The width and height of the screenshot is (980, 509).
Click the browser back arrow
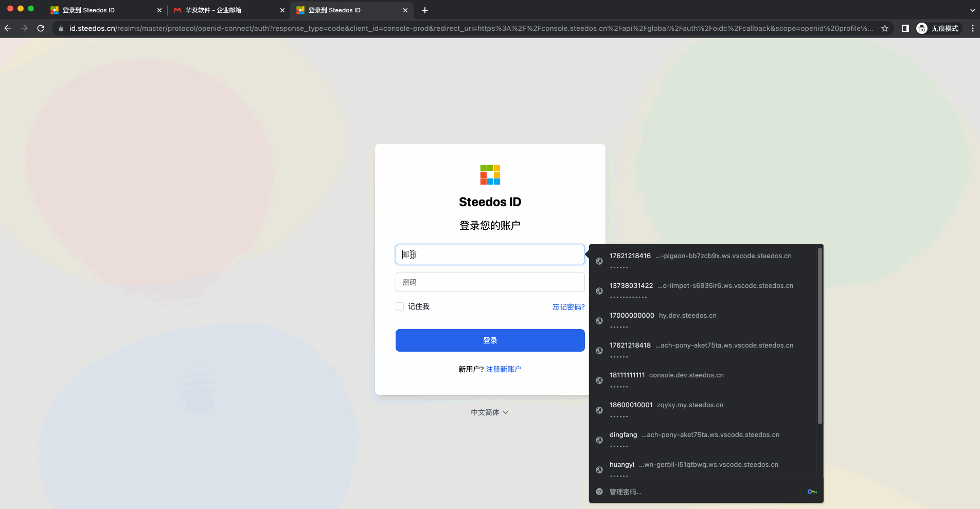(8, 28)
